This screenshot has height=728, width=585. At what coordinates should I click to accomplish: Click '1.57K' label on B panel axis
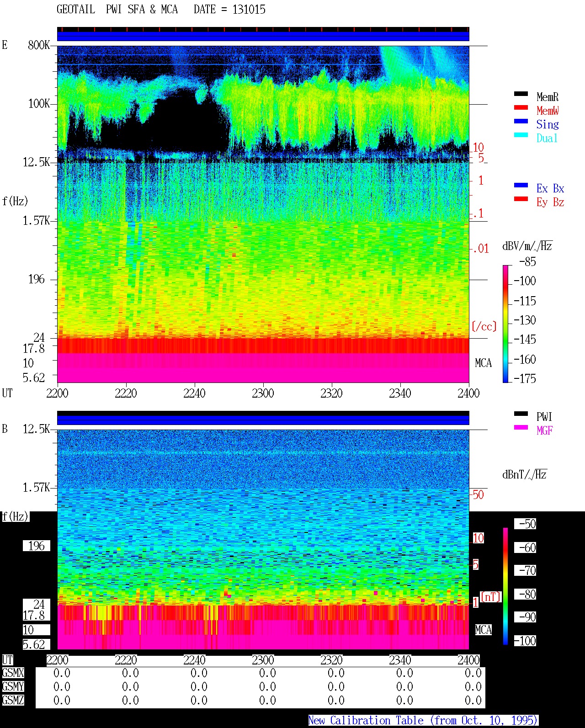coord(37,487)
